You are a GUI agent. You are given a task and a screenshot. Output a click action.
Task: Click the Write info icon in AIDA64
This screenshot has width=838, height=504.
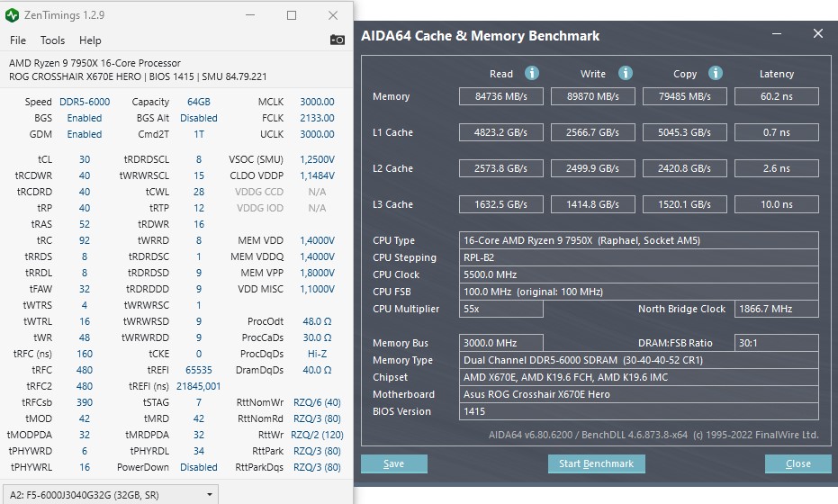(626, 73)
